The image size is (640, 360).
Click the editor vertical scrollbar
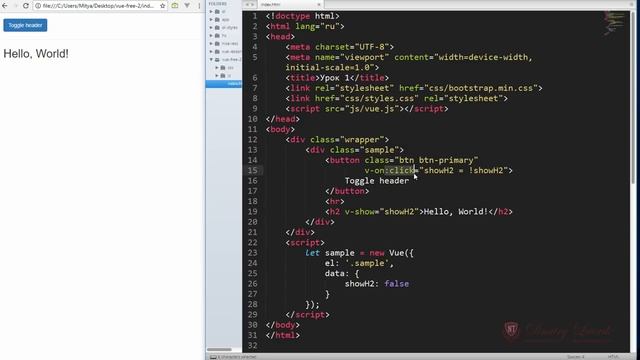pos(633,98)
